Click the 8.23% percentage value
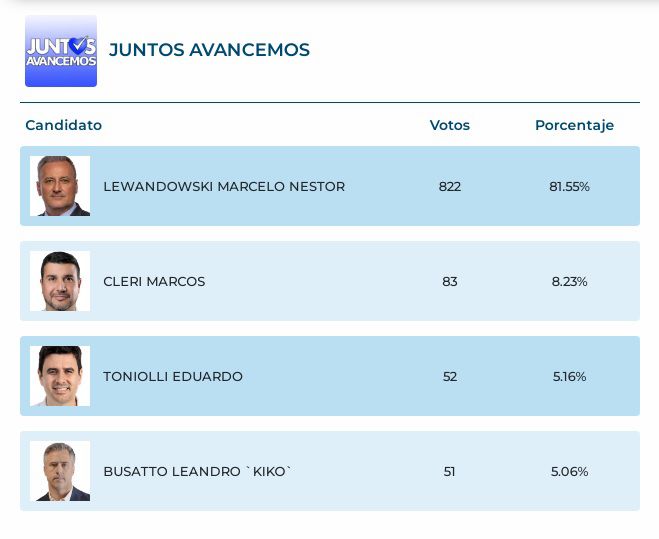This screenshot has height=539, width=659. 569,281
